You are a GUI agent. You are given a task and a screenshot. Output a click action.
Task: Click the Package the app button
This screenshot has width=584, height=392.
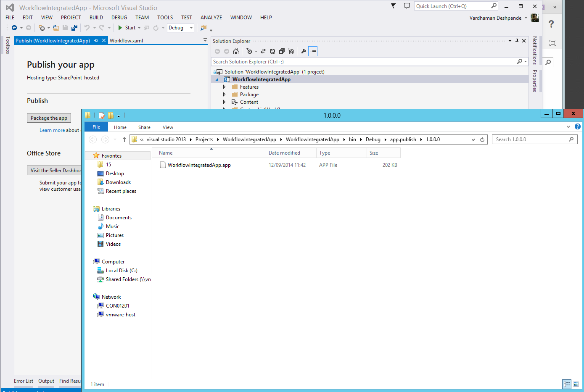click(49, 118)
